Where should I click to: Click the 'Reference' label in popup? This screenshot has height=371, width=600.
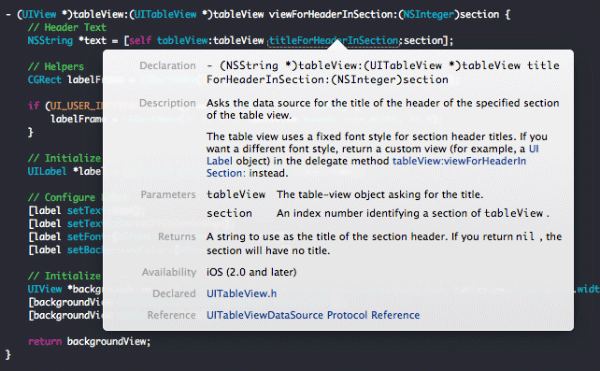coord(171,315)
